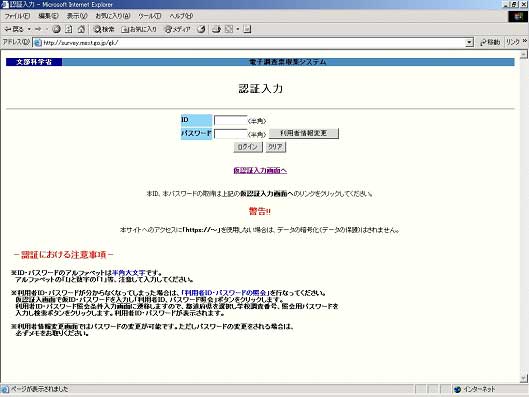Screen dimensions: 529x397
Task: Click the 利用者情報変更 button
Action: 304,133
